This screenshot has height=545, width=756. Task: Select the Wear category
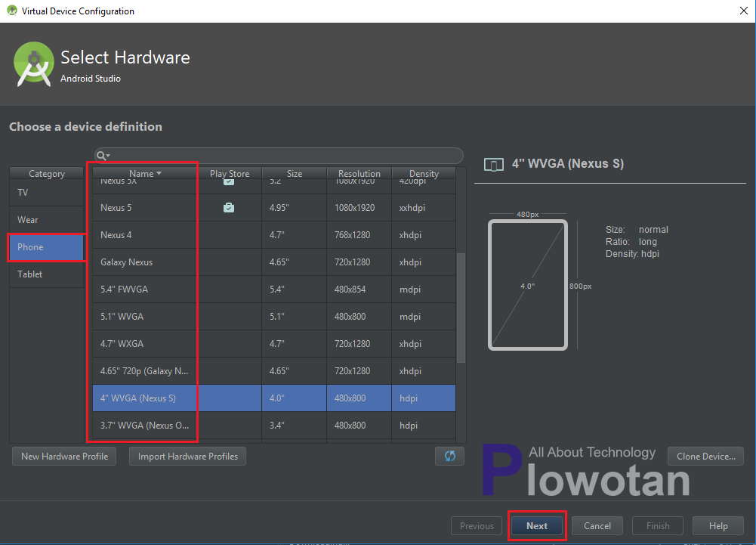tap(45, 219)
